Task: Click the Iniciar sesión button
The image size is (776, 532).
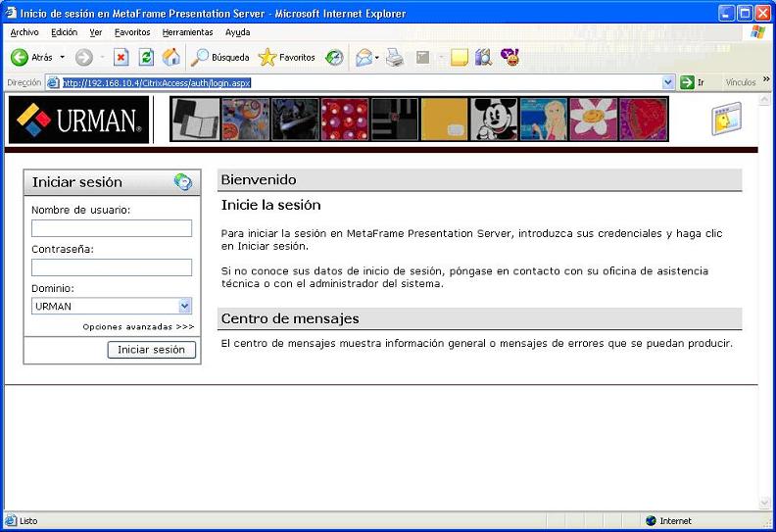Action: tap(152, 350)
